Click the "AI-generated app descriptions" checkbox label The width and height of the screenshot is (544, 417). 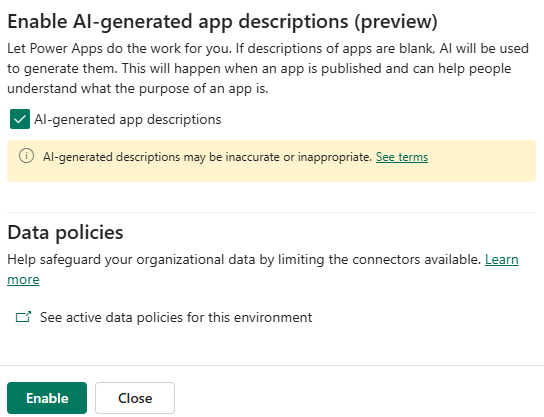127,120
